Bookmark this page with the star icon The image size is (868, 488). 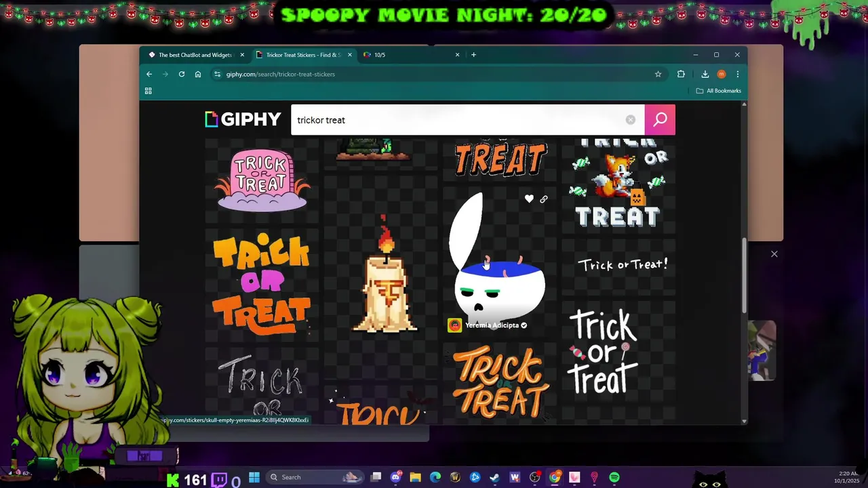point(658,74)
